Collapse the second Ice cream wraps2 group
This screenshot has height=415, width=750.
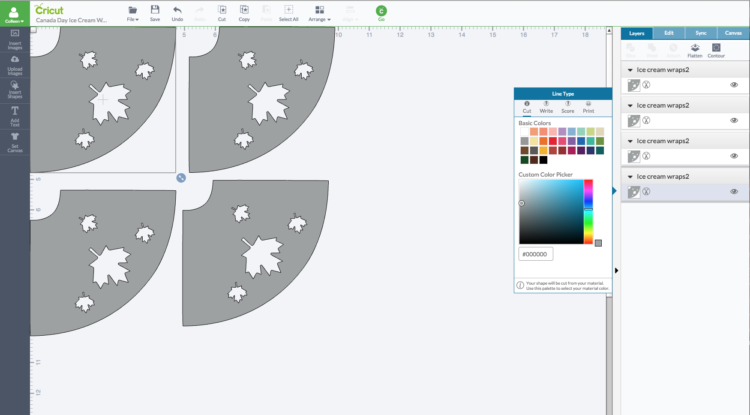(630, 105)
